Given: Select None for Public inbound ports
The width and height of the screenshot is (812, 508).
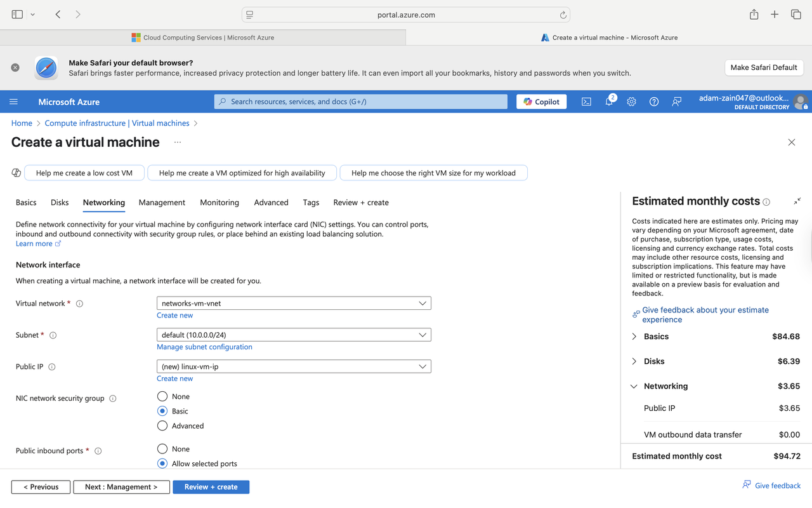Looking at the screenshot, I should click(x=162, y=449).
